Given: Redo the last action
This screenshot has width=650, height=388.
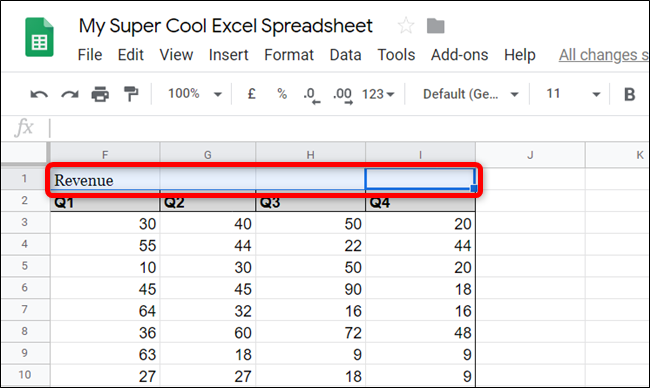Looking at the screenshot, I should pos(70,95).
